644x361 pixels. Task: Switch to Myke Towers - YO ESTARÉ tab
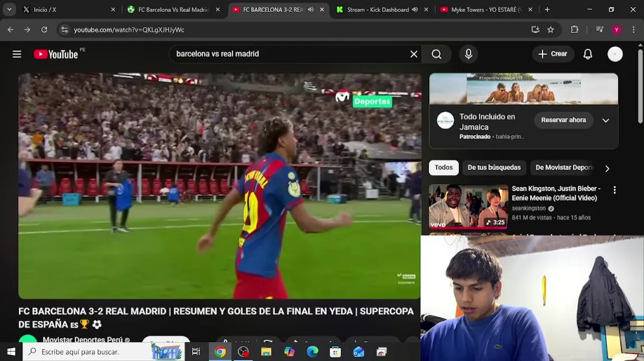click(486, 10)
